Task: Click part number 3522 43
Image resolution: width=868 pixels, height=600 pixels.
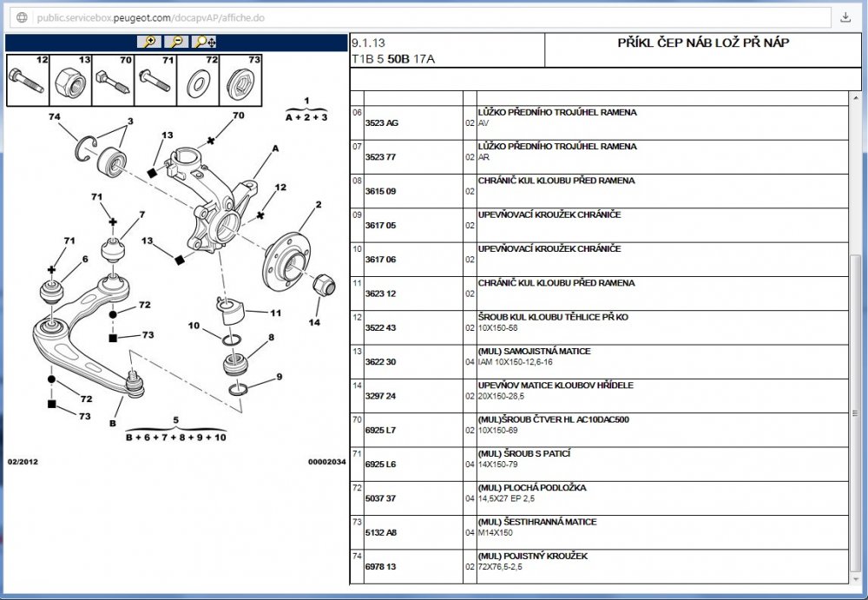Action: [380, 328]
